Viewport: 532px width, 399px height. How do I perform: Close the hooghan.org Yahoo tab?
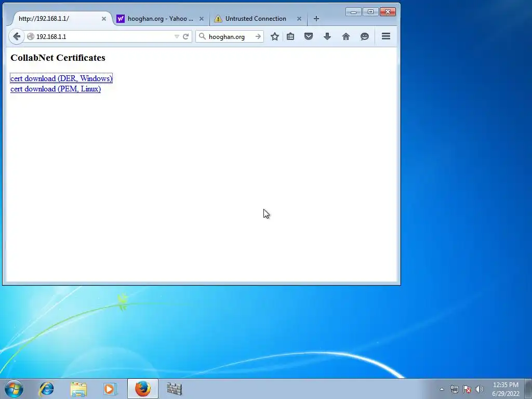click(202, 19)
